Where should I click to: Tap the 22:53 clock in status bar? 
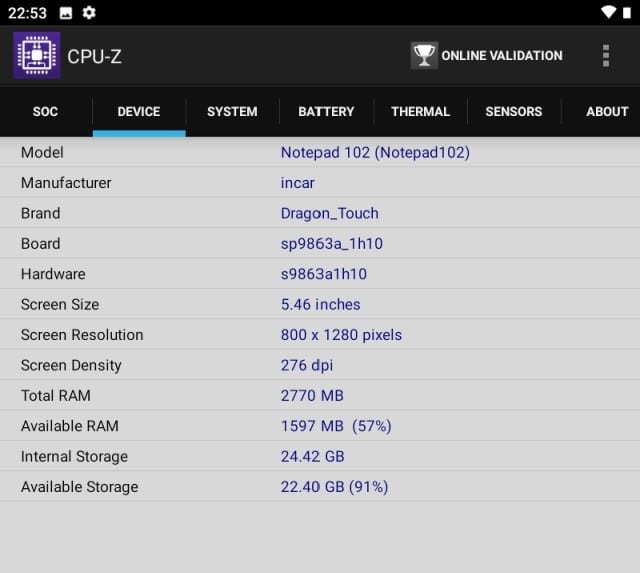tap(27, 13)
